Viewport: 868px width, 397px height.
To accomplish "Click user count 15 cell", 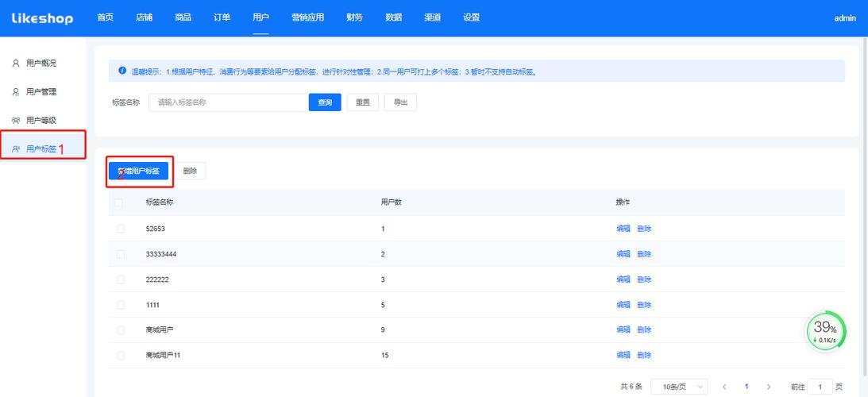I will pyautogui.click(x=384, y=356).
